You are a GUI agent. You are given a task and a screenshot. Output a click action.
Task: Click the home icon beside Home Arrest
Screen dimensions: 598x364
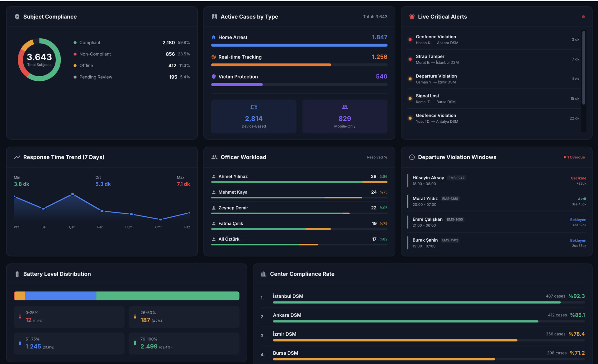point(214,37)
